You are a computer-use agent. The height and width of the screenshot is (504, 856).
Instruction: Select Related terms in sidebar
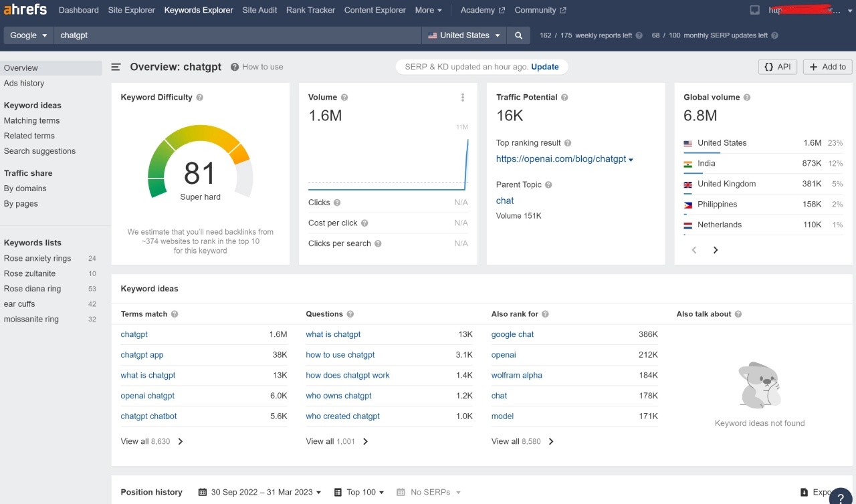[x=29, y=136]
